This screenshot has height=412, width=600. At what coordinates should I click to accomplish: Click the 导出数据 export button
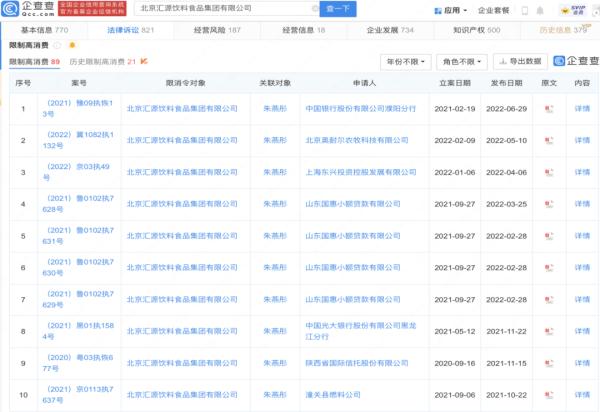point(520,62)
